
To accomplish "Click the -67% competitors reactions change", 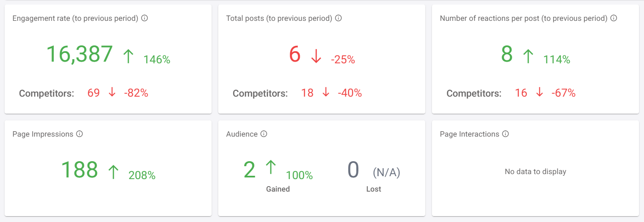I will [x=563, y=93].
